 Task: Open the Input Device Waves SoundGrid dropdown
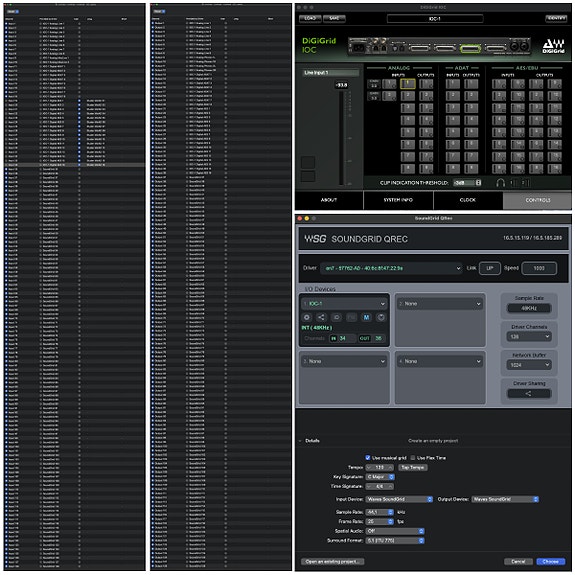tap(399, 499)
